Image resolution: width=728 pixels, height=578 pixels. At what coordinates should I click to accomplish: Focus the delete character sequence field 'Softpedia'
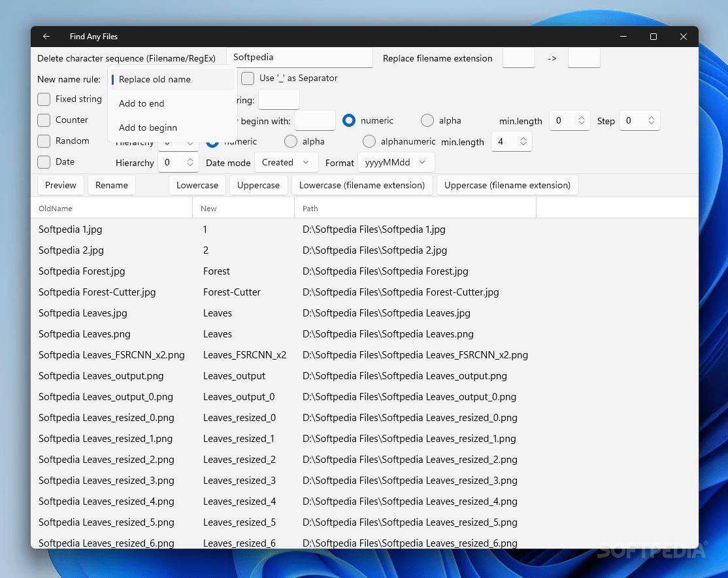(299, 58)
